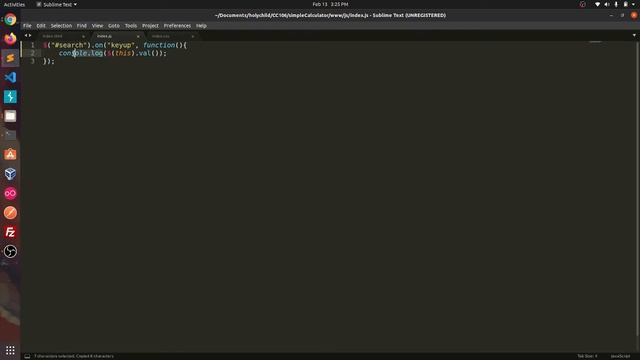Open Ubuntu Software from dock
This screenshot has width=640, height=360.
coord(10,154)
